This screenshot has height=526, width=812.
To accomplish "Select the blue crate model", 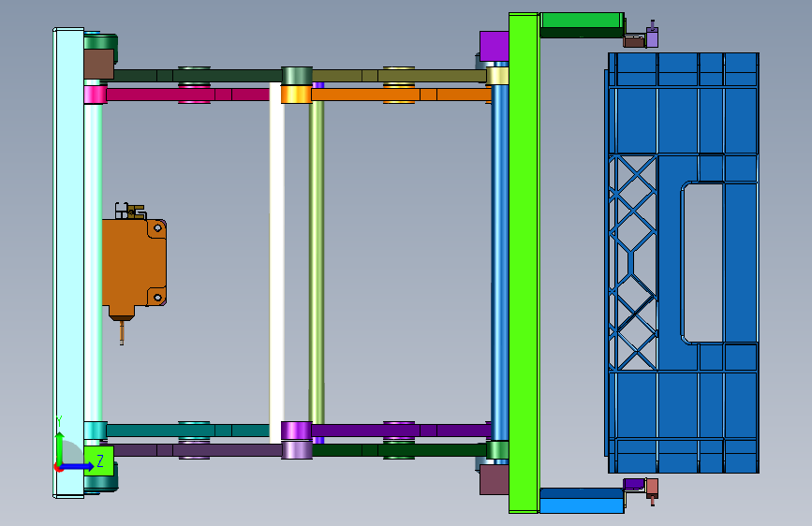I will [683, 263].
